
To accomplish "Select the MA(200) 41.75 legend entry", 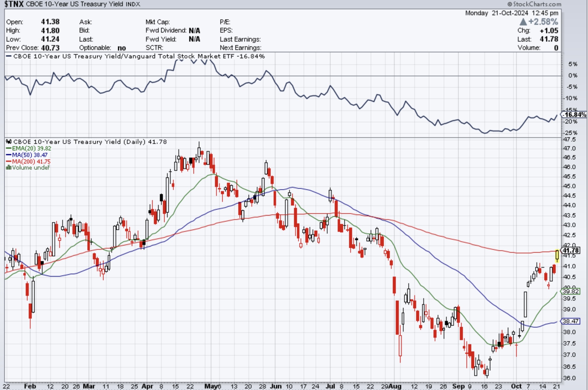I will click(x=31, y=162).
